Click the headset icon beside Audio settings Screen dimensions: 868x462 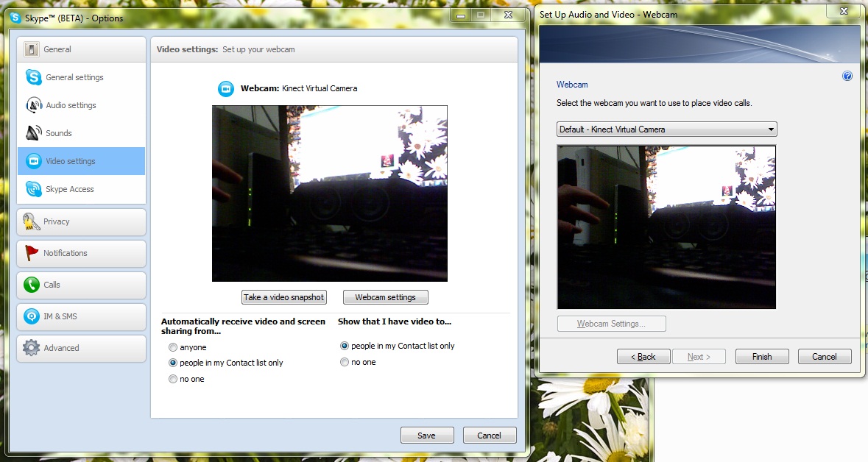34,105
